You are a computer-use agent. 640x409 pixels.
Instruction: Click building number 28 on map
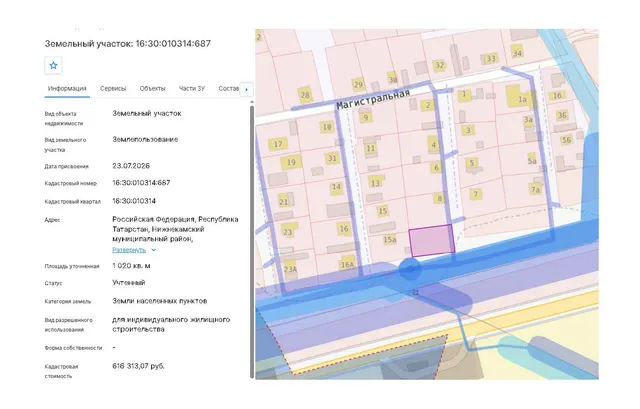click(x=305, y=95)
